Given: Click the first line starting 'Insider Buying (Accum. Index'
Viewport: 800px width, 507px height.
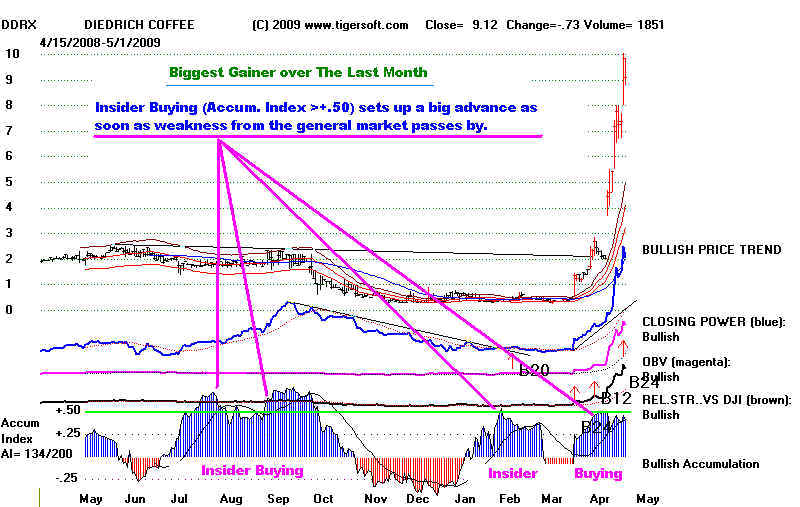Looking at the screenshot, I should tap(316, 108).
